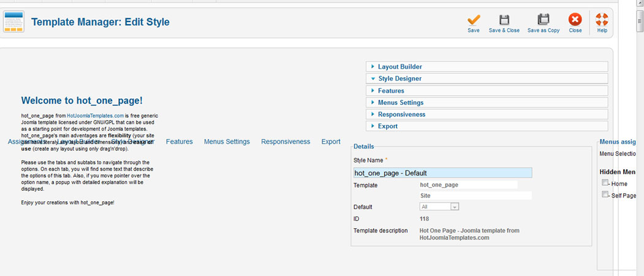Switch to the Features tab
The image size is (644, 276).
coord(179,142)
